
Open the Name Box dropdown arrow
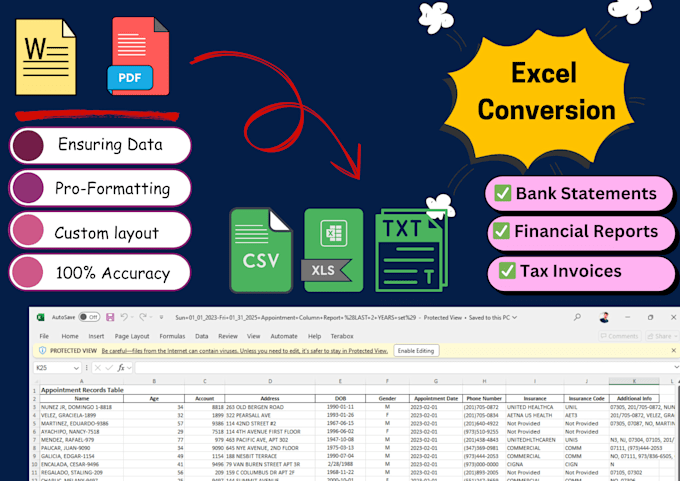coord(76,368)
